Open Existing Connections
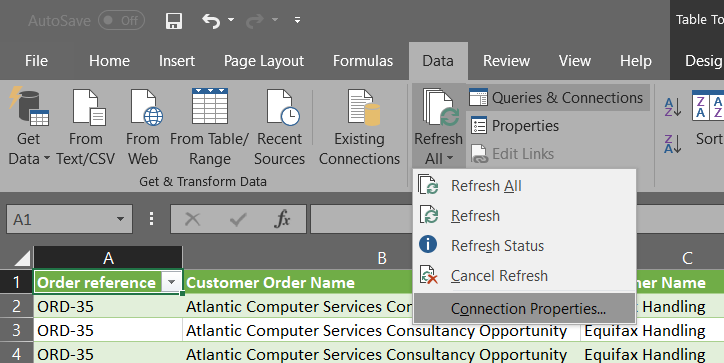Screen dimensions: 724x363 pyautogui.click(x=359, y=127)
